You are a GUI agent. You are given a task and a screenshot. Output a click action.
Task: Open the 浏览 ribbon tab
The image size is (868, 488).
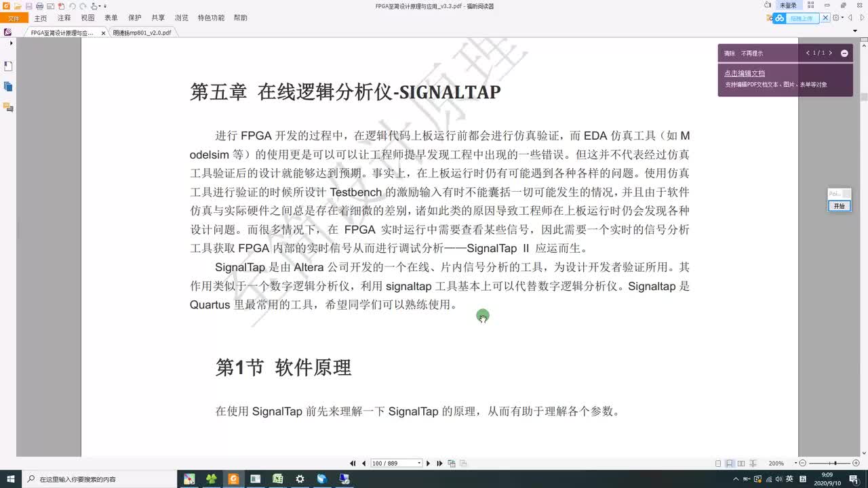click(x=182, y=18)
